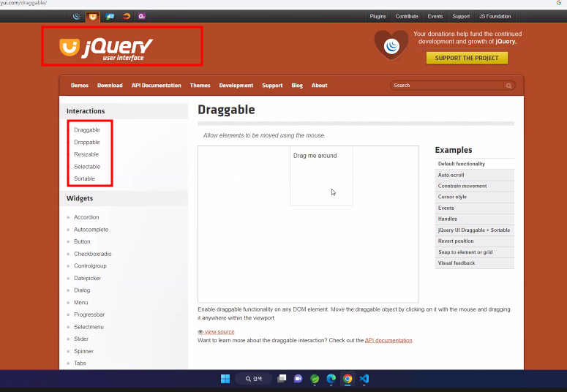Open Support in the orange navigation bar
The height and width of the screenshot is (392, 567).
272,86
